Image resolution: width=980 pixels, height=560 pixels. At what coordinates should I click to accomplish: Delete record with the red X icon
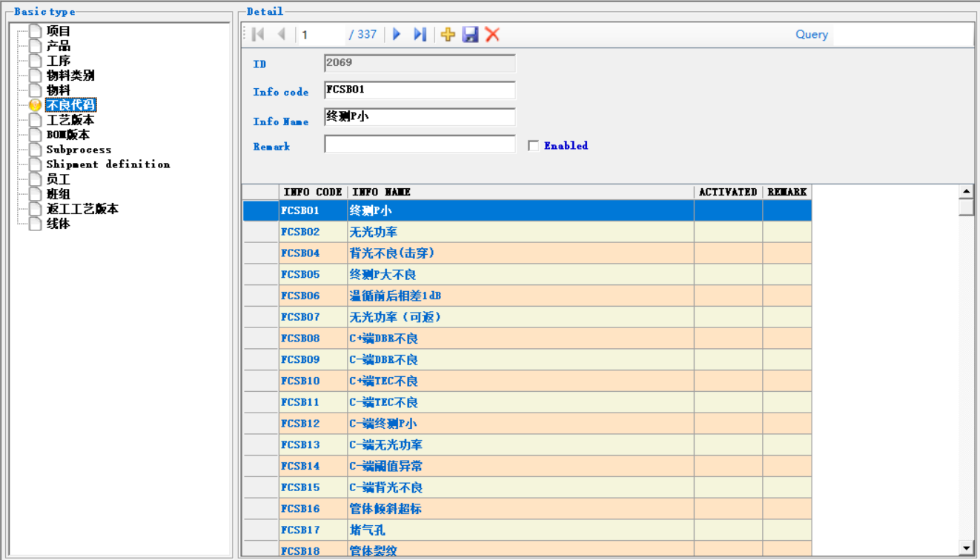pos(492,34)
